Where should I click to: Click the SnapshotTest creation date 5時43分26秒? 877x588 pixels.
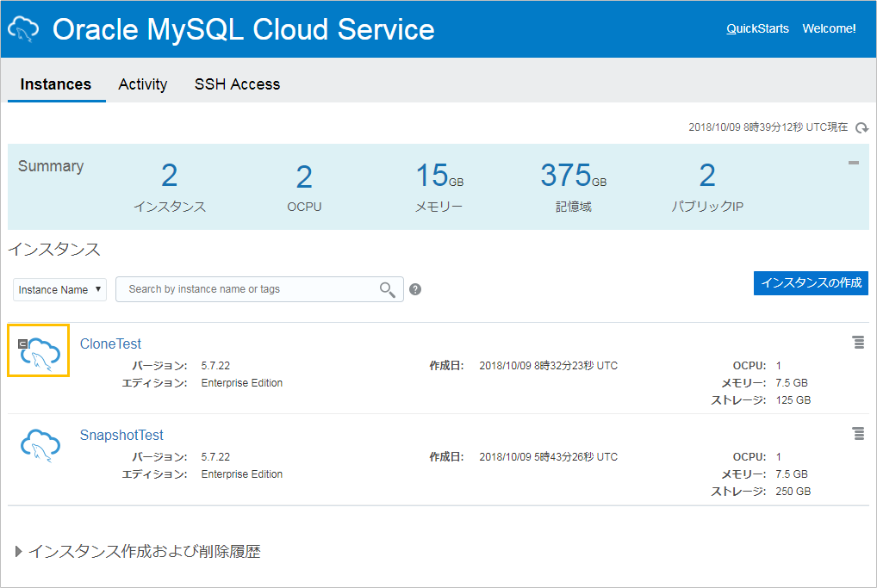pyautogui.click(x=548, y=456)
